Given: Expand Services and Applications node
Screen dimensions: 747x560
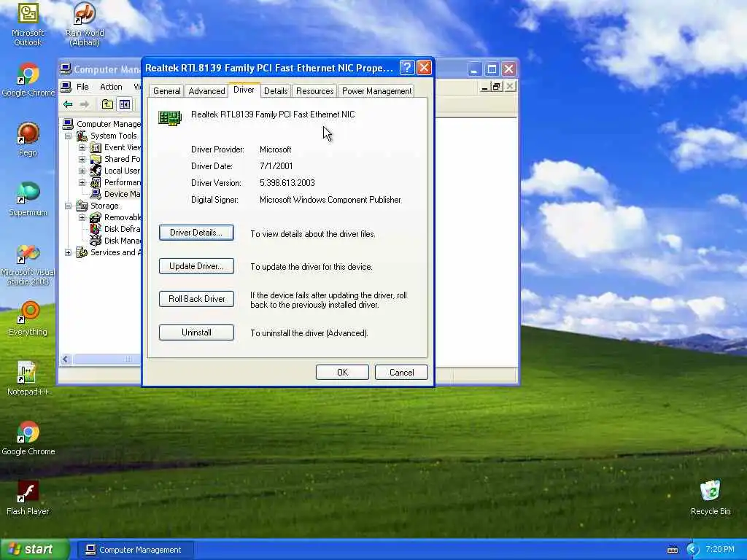Looking at the screenshot, I should (x=68, y=253).
